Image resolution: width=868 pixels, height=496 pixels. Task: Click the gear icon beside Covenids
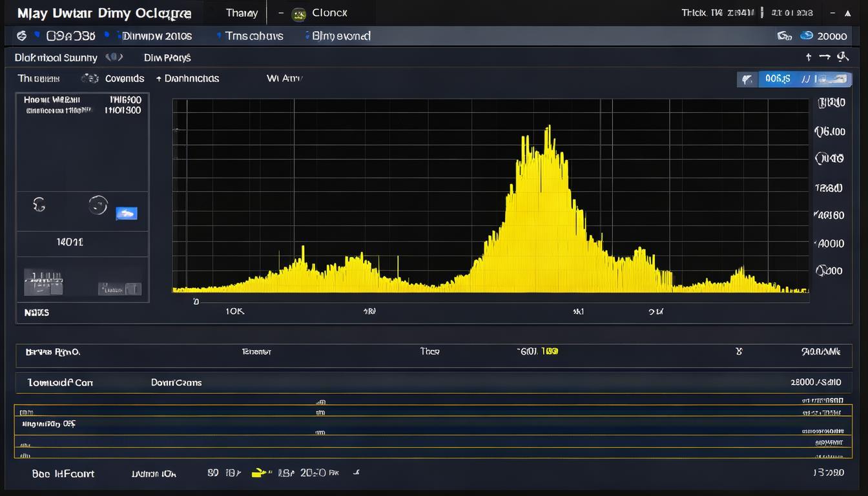point(89,78)
